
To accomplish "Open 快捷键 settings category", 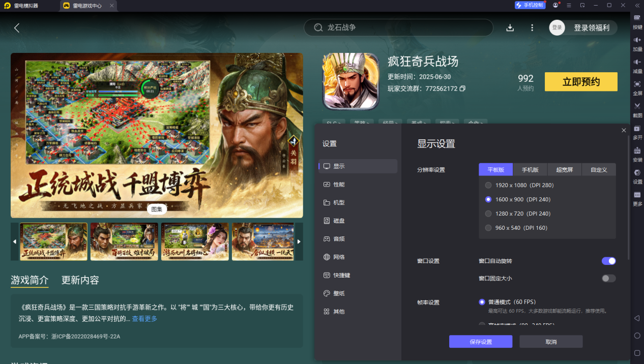I will pyautogui.click(x=358, y=275).
